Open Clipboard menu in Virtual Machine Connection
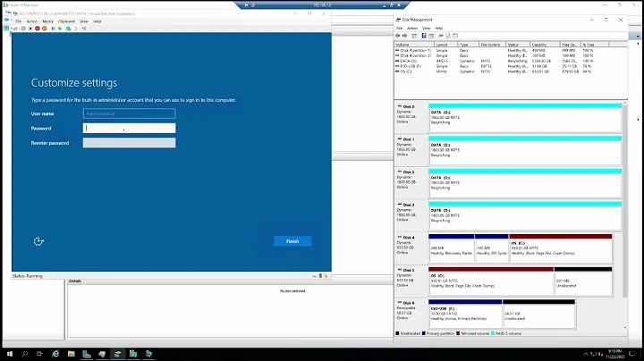Screen dimensions: 644x361 pyautogui.click(x=66, y=21)
